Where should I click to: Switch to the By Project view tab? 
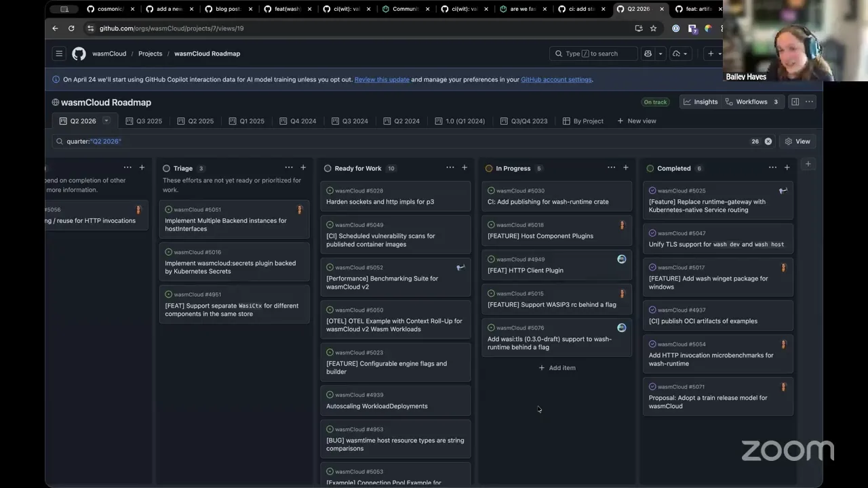click(x=583, y=121)
